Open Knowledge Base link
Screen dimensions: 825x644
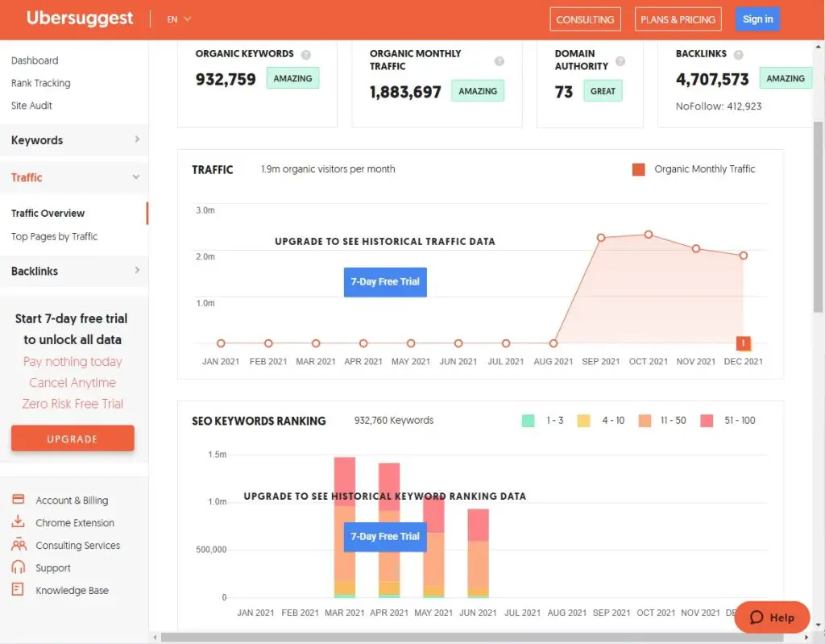(x=72, y=590)
